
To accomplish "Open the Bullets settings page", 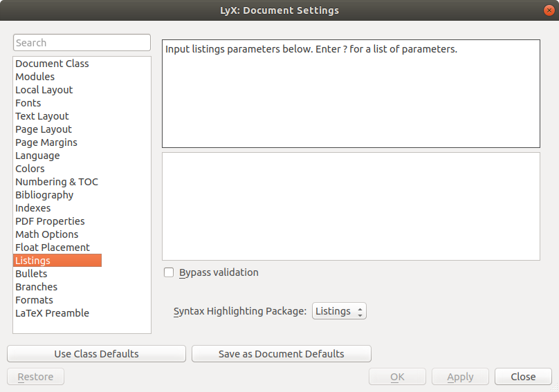I will click(31, 274).
